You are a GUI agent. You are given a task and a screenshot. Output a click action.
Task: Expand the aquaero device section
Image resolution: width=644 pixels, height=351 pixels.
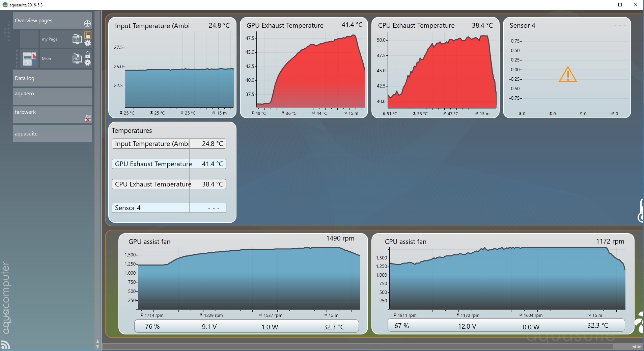click(52, 96)
